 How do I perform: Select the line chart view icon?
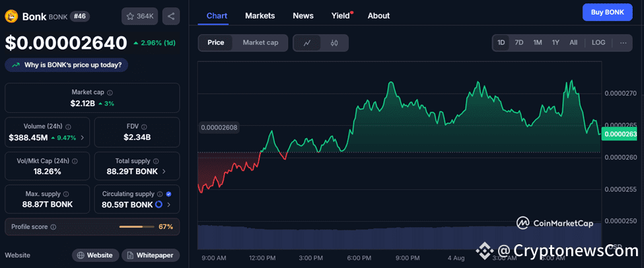306,43
